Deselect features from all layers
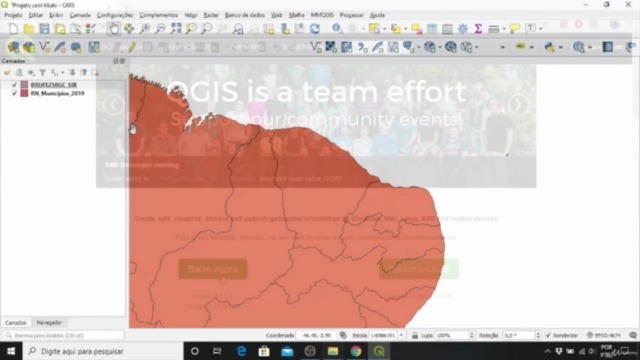Screen dimensions: 640x360 416,29
